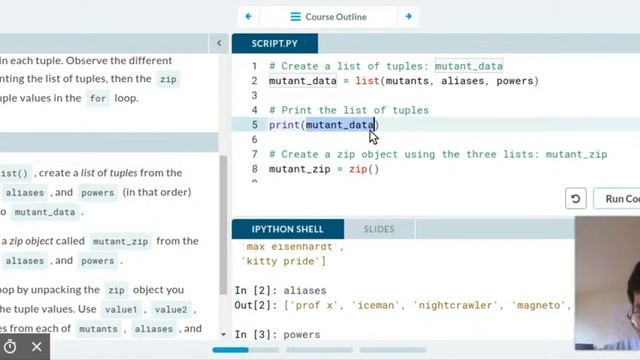This screenshot has height=360, width=640.
Task: Click the line 7 comment about zip object
Action: pos(438,154)
